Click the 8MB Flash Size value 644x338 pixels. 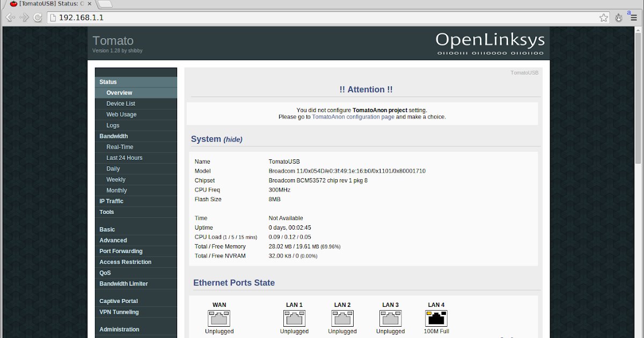[x=275, y=200]
